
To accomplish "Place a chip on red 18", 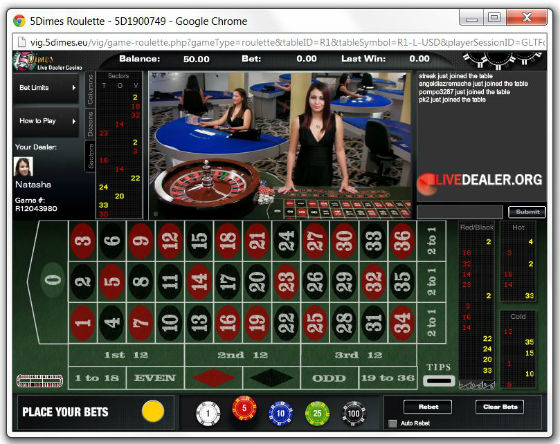I will coord(228,241).
